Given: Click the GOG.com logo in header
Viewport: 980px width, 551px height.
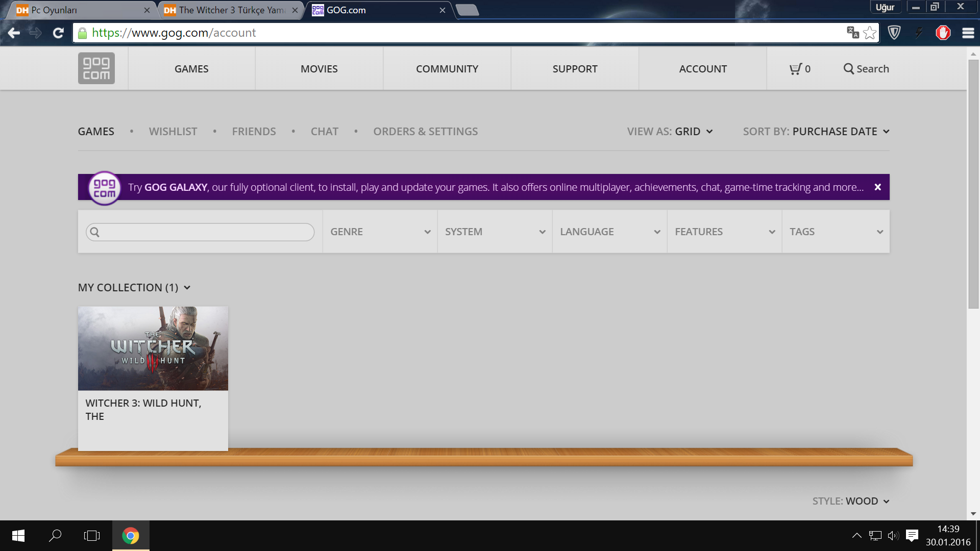Looking at the screenshot, I should (96, 68).
